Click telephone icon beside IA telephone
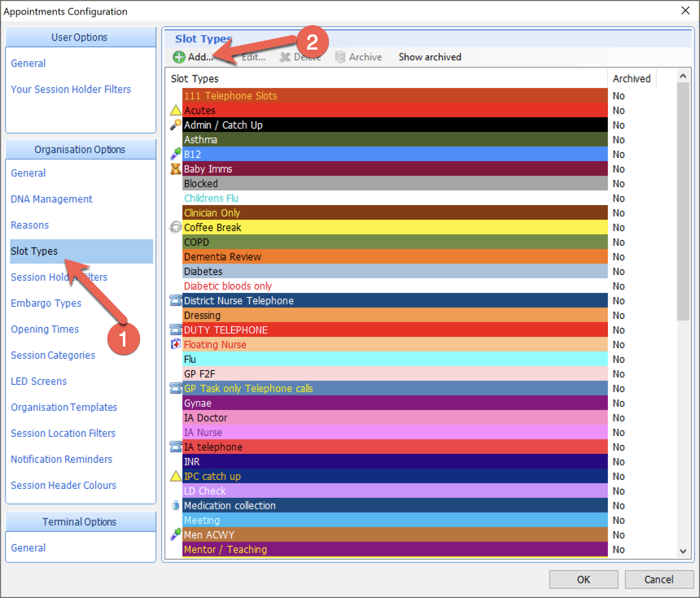The image size is (700, 598). (176, 447)
